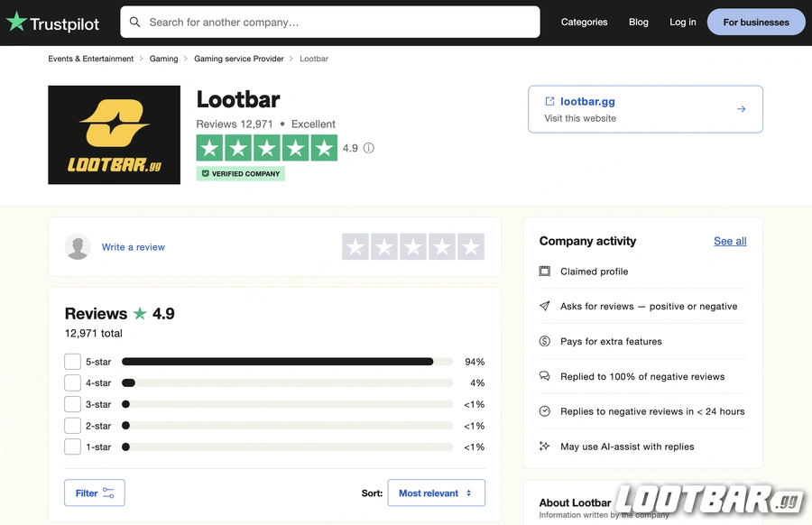Click the Filter button
The image size is (812, 525).
pyautogui.click(x=94, y=493)
